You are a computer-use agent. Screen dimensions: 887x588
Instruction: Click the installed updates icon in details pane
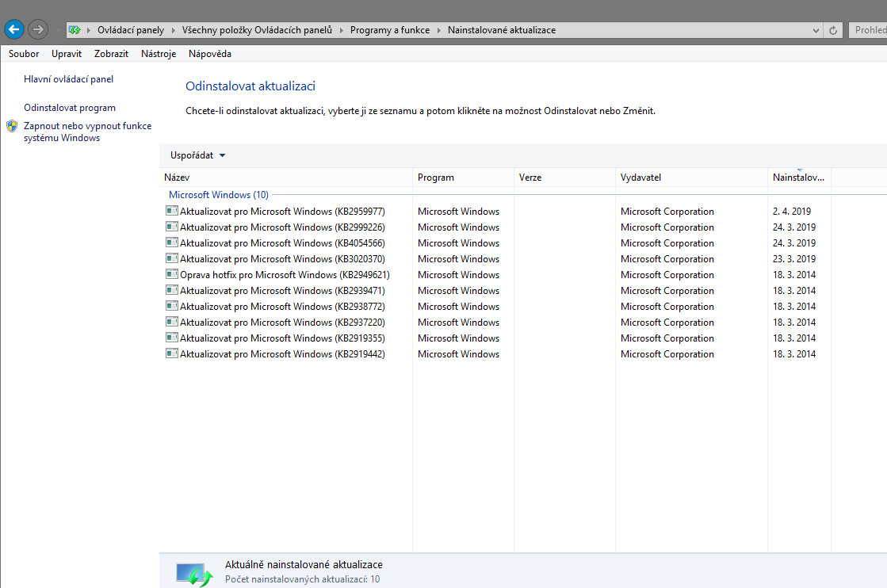pyautogui.click(x=194, y=575)
